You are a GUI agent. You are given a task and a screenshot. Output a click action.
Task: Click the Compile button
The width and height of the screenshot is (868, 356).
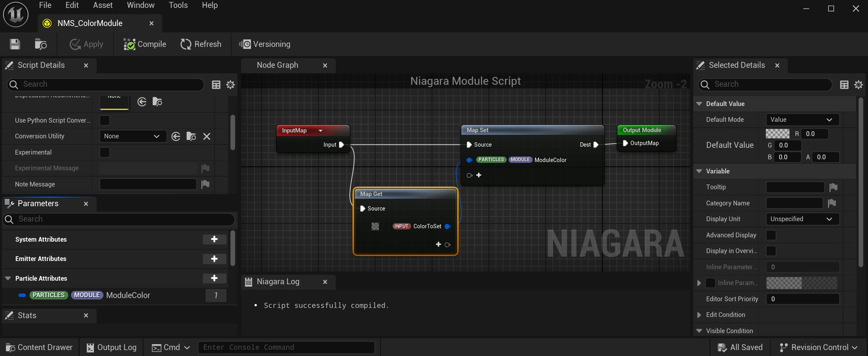coord(145,44)
